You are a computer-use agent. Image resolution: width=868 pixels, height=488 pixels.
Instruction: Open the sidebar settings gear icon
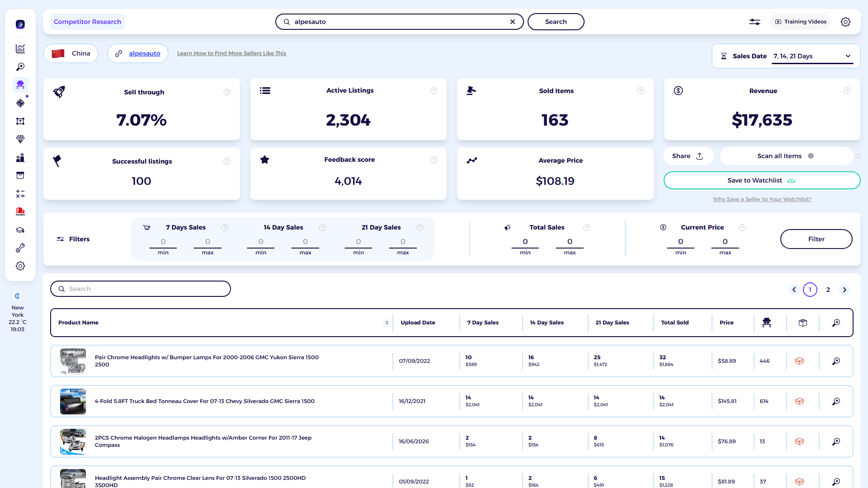coord(20,266)
